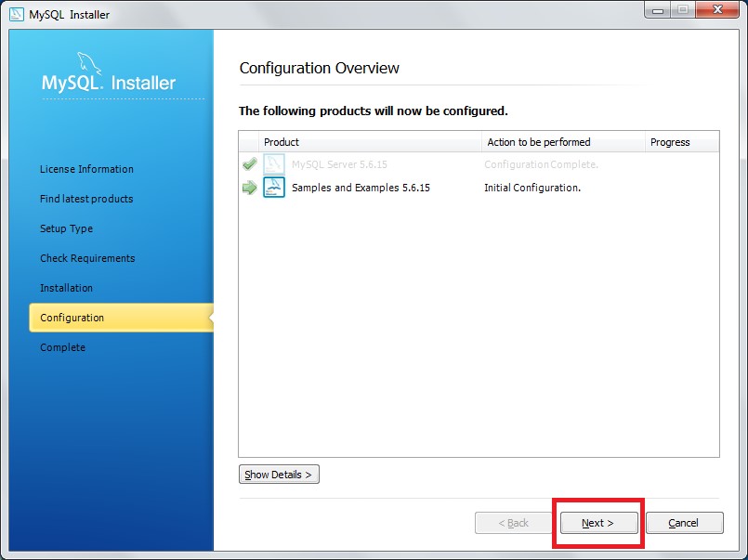
Task: Click the Configuration Overview heading
Action: 319,68
